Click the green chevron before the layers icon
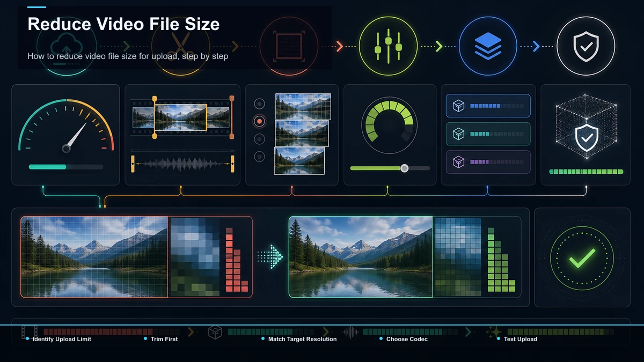 (x=438, y=46)
